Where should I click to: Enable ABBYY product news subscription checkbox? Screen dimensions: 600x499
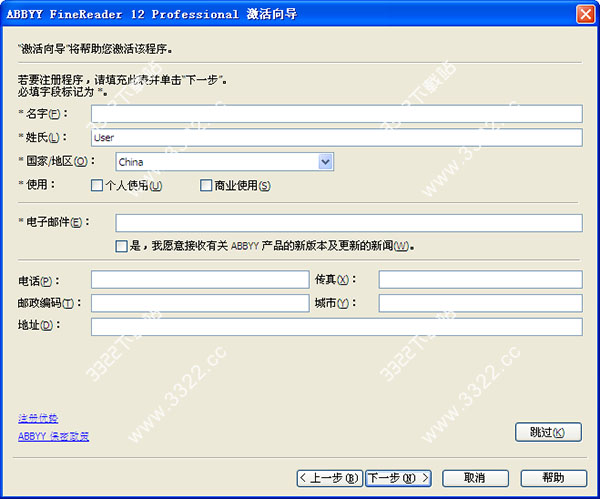coord(121,246)
